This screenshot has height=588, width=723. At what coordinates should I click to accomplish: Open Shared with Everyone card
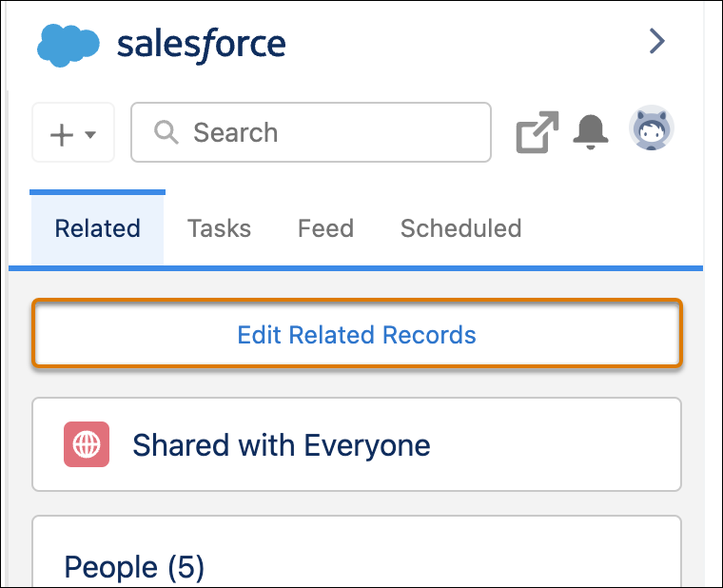click(357, 444)
